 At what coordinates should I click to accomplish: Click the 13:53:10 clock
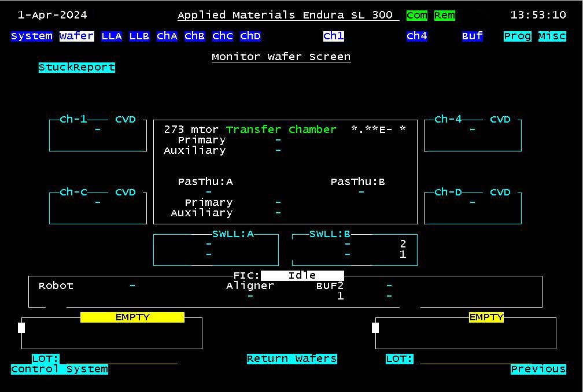pyautogui.click(x=538, y=15)
